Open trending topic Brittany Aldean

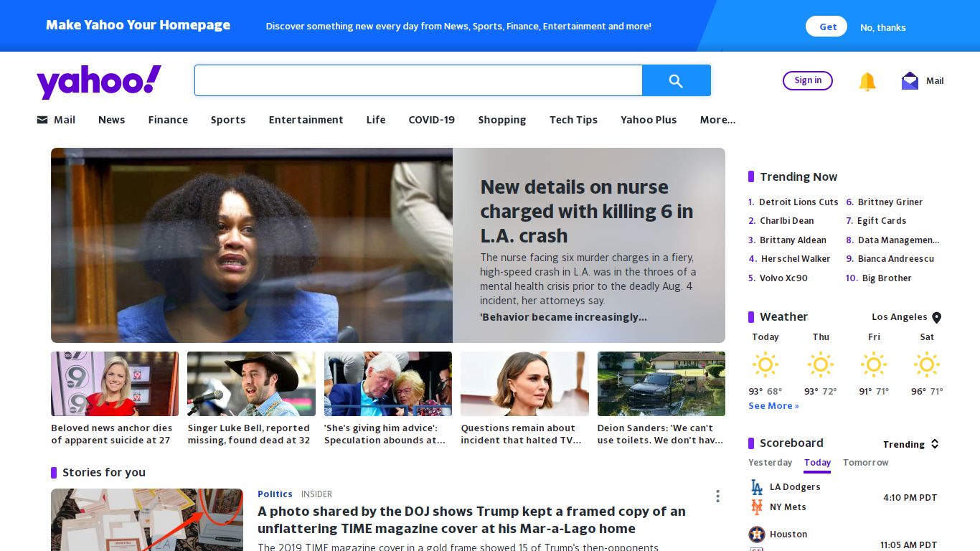click(x=793, y=240)
